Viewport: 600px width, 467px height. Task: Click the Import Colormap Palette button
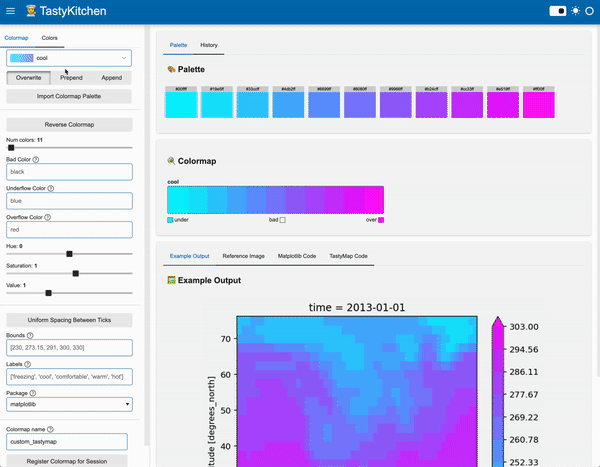69,96
